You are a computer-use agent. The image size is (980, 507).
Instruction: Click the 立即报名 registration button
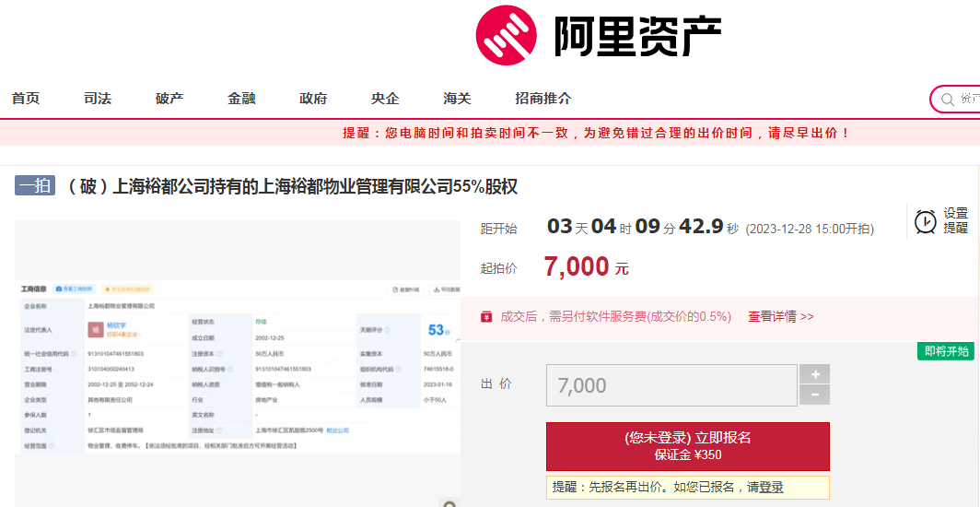click(x=687, y=446)
